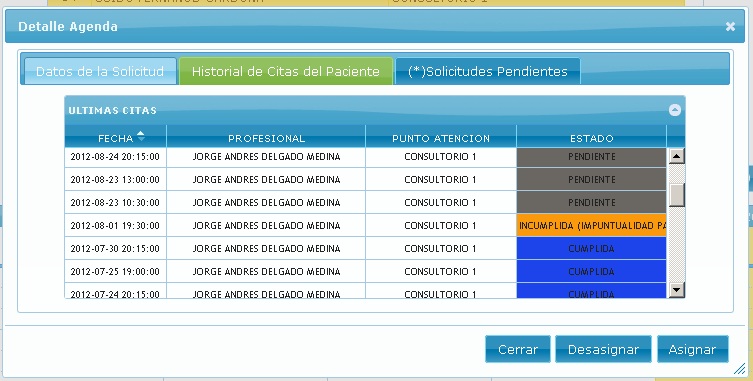753x381 pixels.
Task: Click CONSULTORIO 1 in the 2012-07-25 row
Action: [440, 272]
